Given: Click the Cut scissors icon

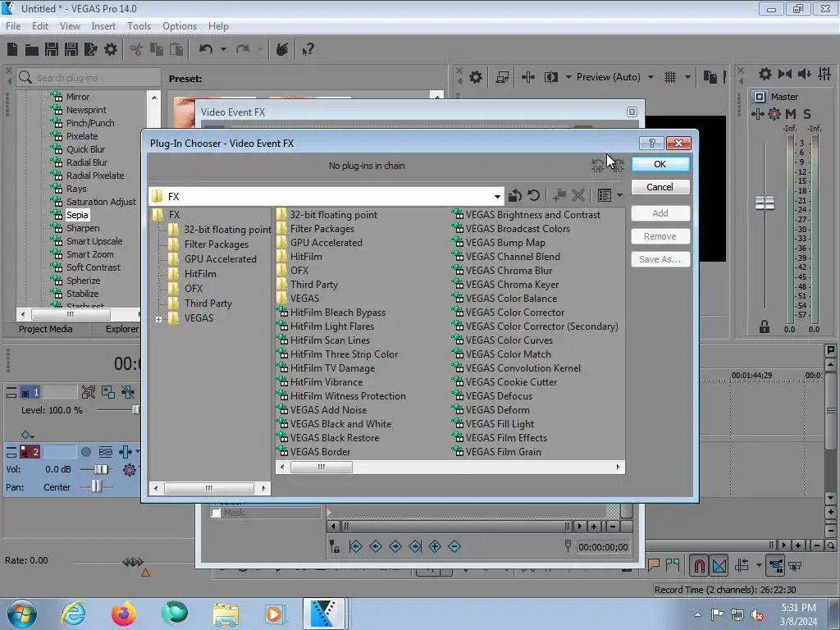Looking at the screenshot, I should pyautogui.click(x=137, y=49).
